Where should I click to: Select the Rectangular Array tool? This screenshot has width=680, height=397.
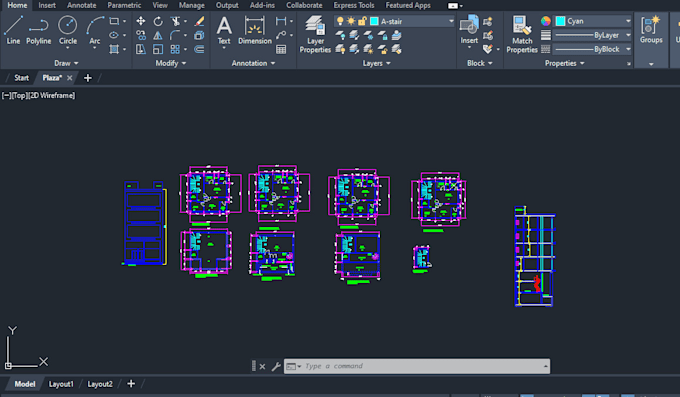click(175, 49)
